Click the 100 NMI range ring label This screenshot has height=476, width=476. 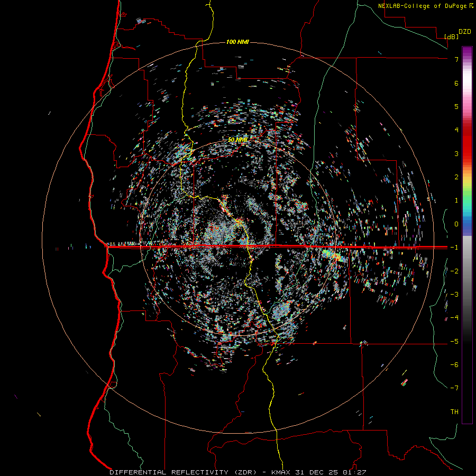[x=237, y=42]
